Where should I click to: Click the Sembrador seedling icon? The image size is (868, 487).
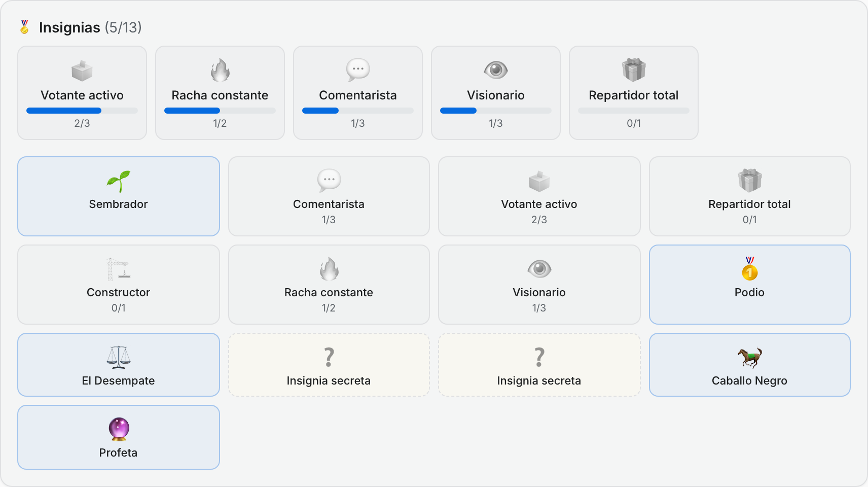(x=119, y=181)
